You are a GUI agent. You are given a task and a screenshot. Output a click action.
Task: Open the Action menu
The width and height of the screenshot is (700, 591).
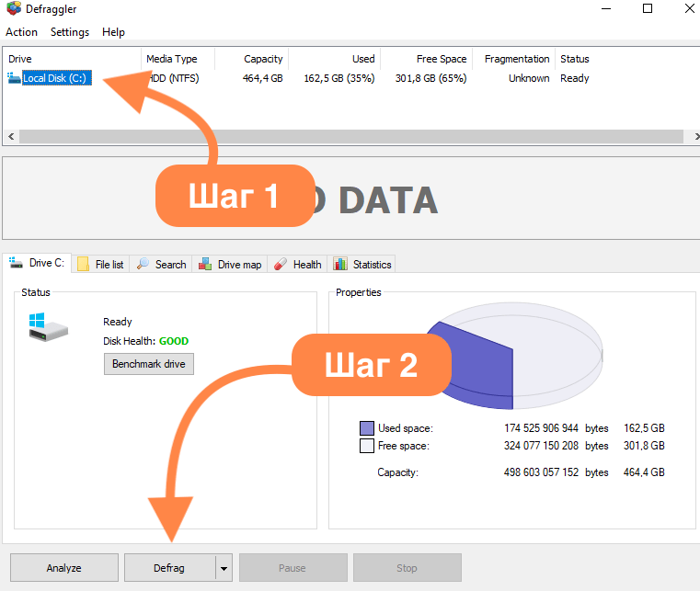click(x=21, y=32)
